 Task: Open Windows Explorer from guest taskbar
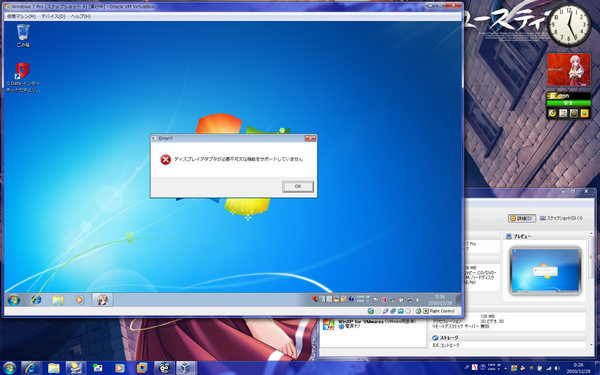58,300
